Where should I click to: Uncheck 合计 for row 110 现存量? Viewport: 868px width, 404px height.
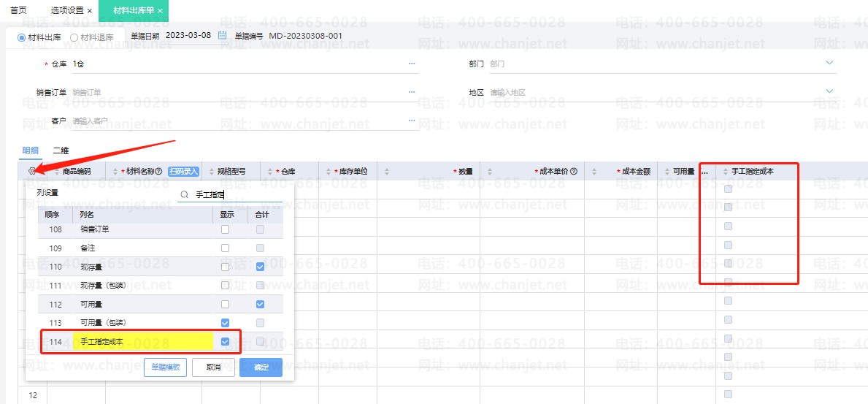[260, 267]
